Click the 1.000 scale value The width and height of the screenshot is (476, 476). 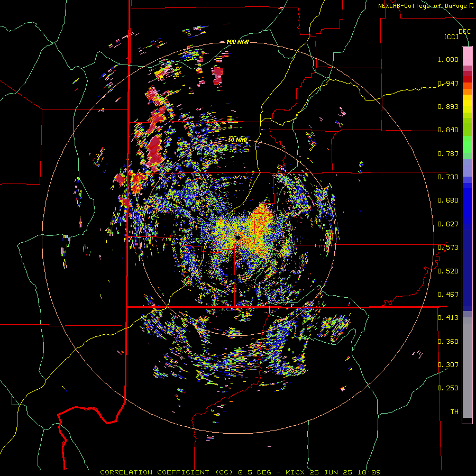(x=448, y=59)
